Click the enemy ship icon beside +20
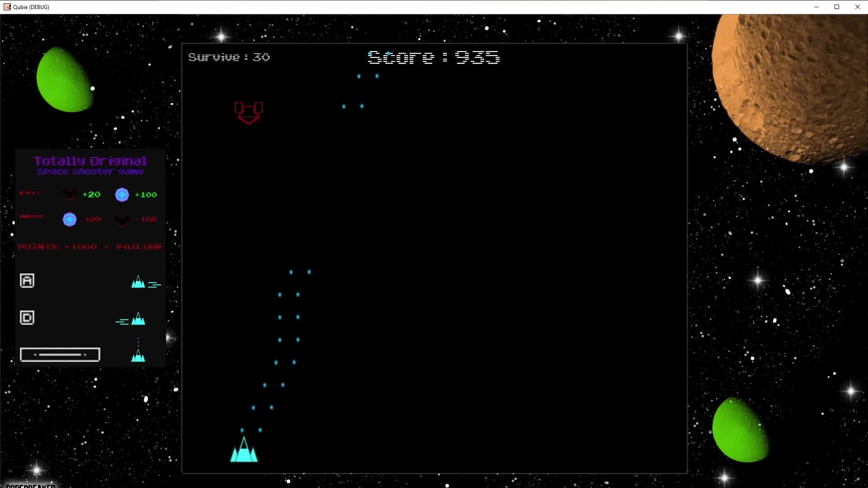The image size is (868, 488). tap(70, 195)
